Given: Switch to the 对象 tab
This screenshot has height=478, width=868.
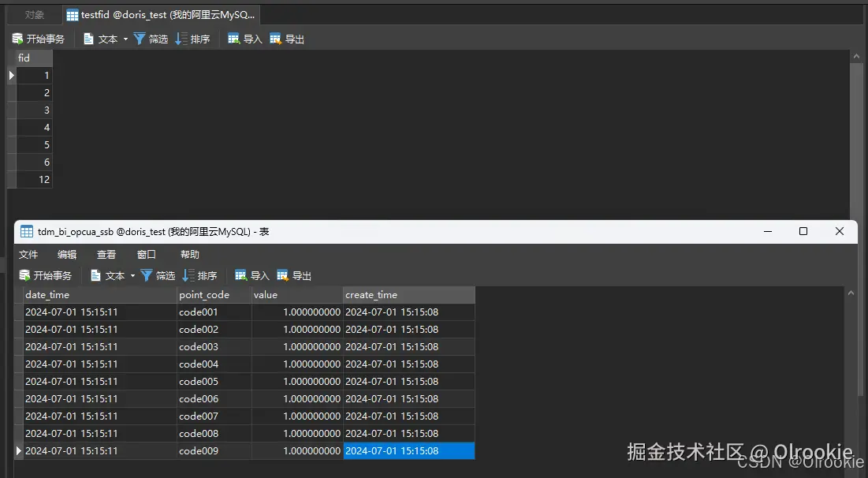Looking at the screenshot, I should pos(35,15).
